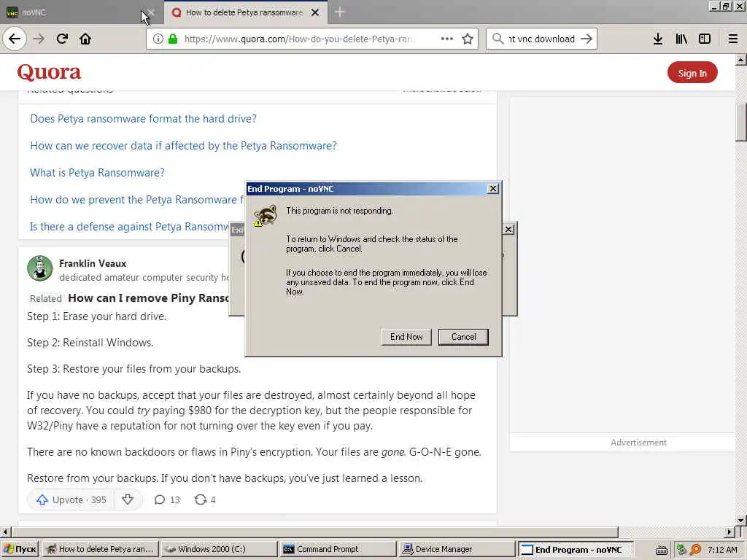747x560 pixels.
Task: Click Cancel in End Program dialog
Action: (x=463, y=337)
